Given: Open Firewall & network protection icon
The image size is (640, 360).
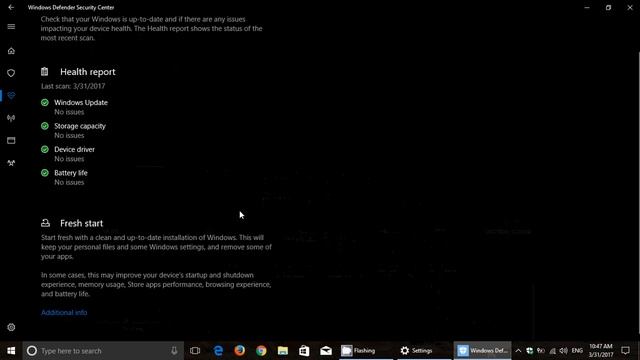Looking at the screenshot, I should (x=11, y=118).
